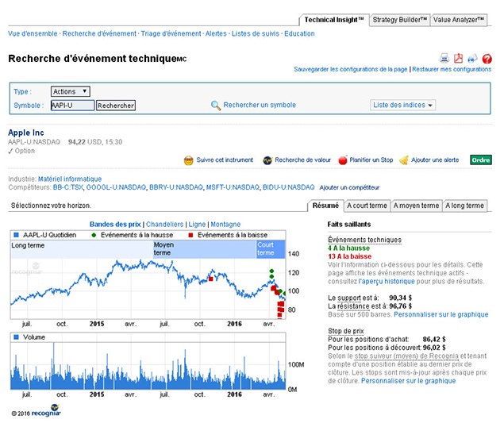The image size is (504, 423).
Task: Select Bandes des prix chart type
Action: tap(115, 225)
